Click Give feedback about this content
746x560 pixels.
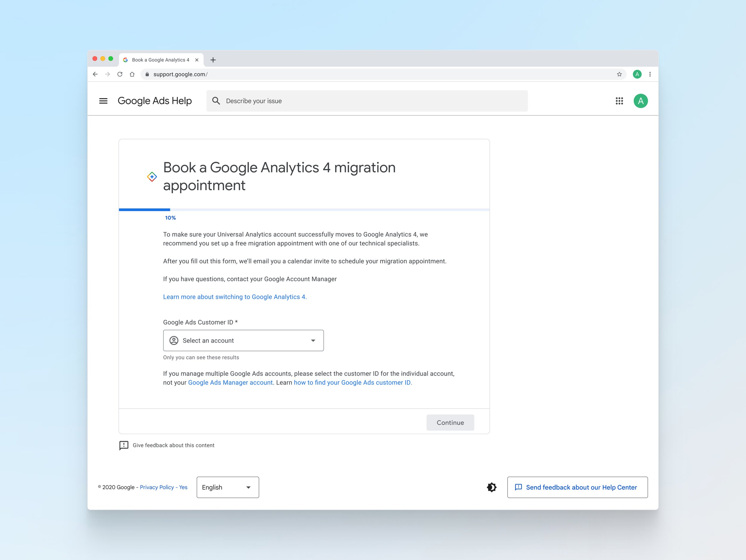coord(173,445)
